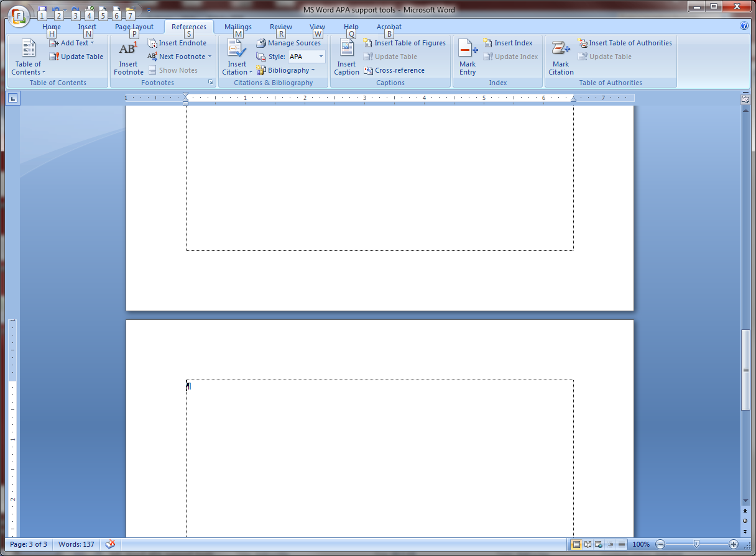The width and height of the screenshot is (756, 556).
Task: Switch to the Mailings tab
Action: pos(237,27)
